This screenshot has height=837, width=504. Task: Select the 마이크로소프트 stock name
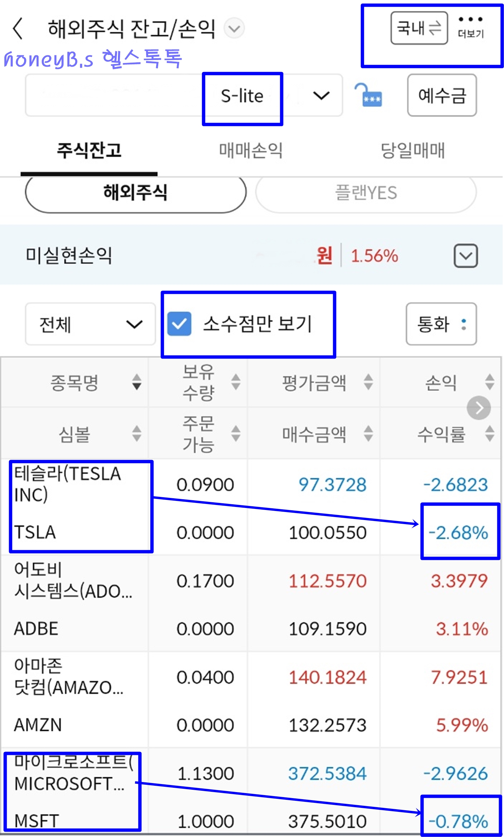point(74,773)
